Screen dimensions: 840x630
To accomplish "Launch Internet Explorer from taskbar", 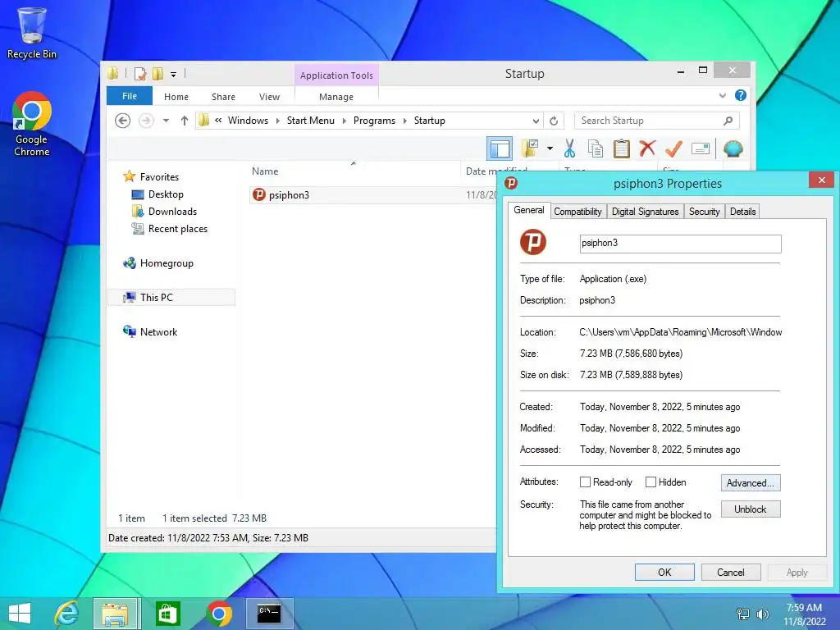I will click(x=66, y=614).
